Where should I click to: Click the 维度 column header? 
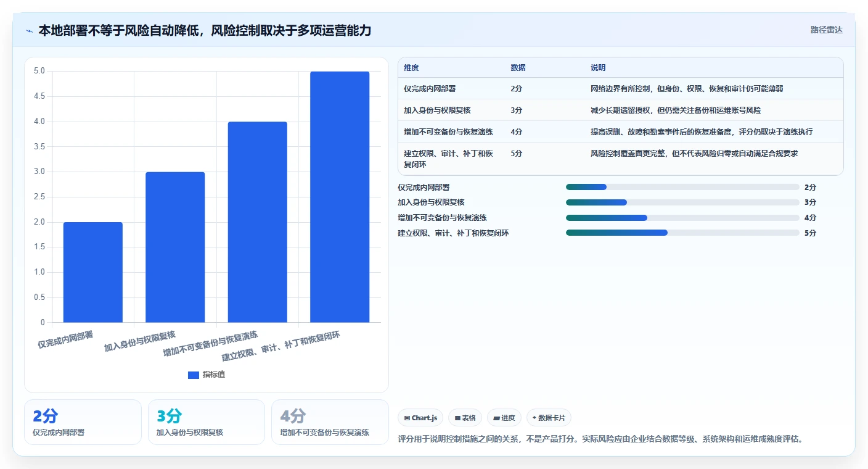click(411, 68)
